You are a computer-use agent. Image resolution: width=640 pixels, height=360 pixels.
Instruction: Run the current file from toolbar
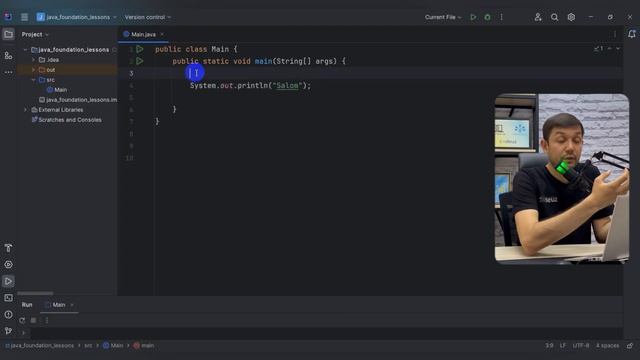(x=473, y=17)
